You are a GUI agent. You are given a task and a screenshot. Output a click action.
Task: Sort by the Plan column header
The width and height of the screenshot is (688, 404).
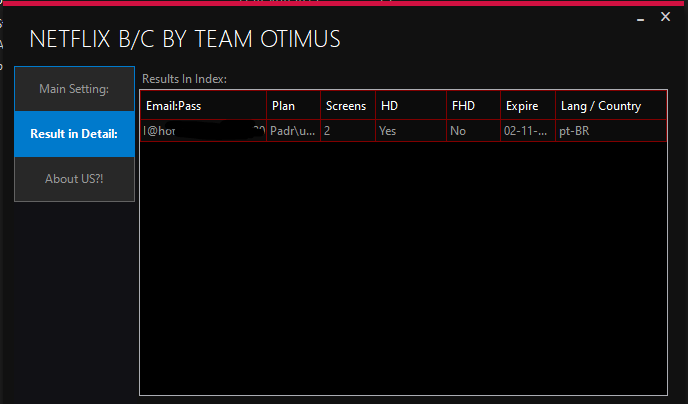point(293,106)
